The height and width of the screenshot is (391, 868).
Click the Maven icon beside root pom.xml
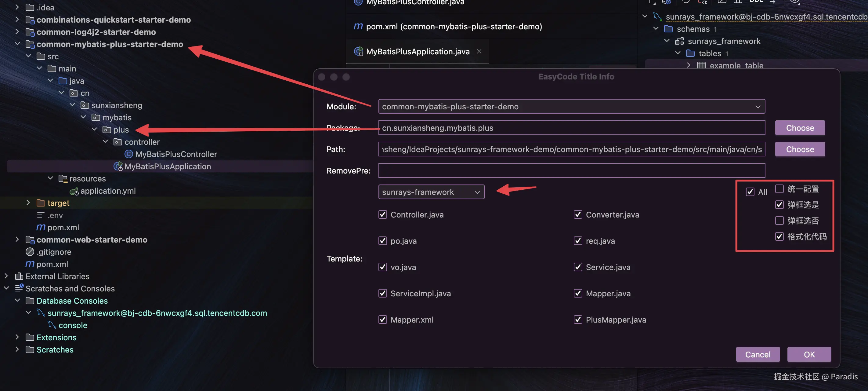(30, 264)
